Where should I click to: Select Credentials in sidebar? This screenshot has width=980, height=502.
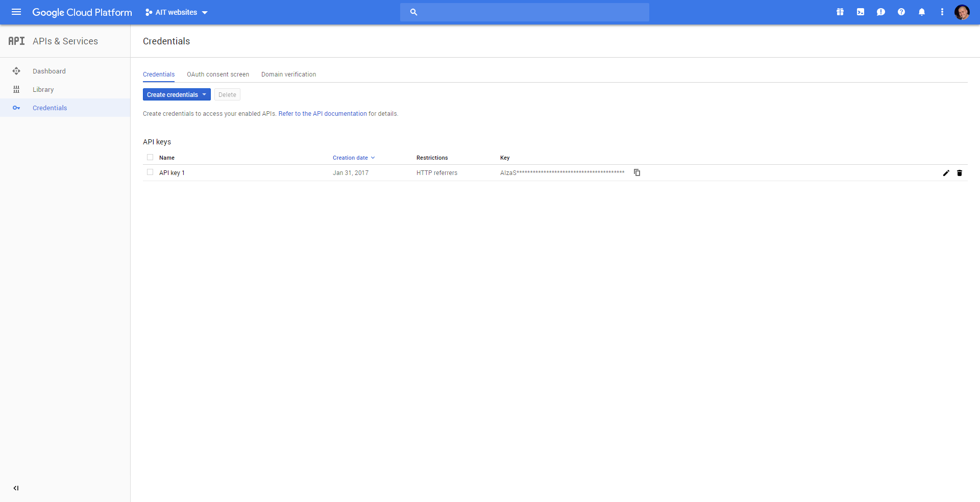50,108
